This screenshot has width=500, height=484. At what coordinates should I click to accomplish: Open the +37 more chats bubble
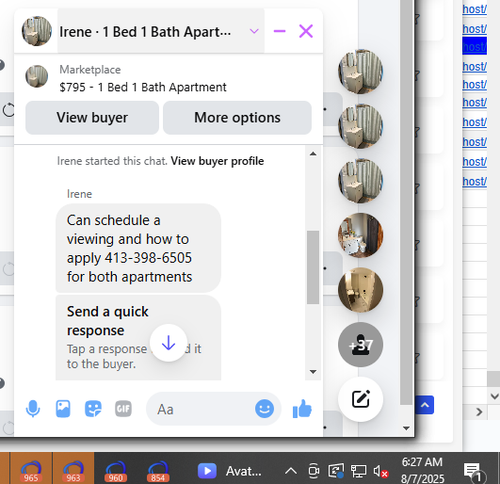coord(361,345)
